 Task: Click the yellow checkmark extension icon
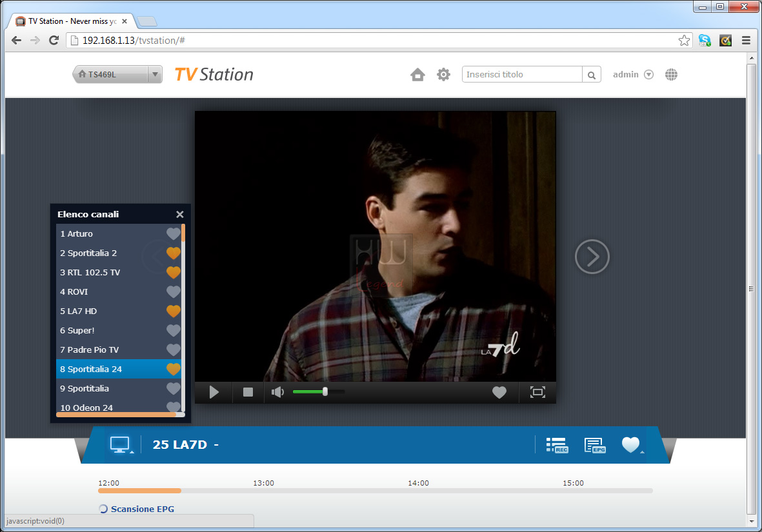[726, 41]
